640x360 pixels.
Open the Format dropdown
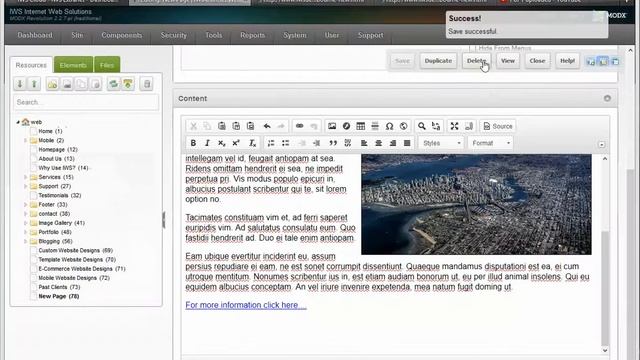pyautogui.click(x=491, y=143)
